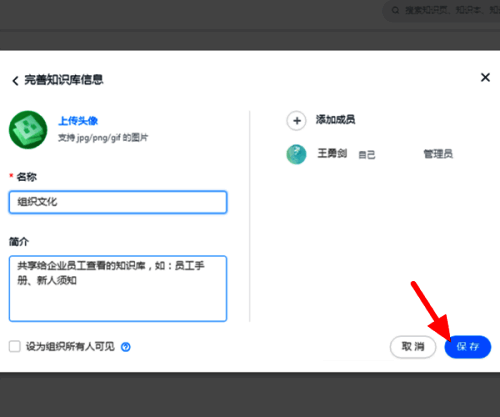Image resolution: width=500 pixels, height=417 pixels.
Task: Go back using the left arrow icon
Action: tap(15, 81)
